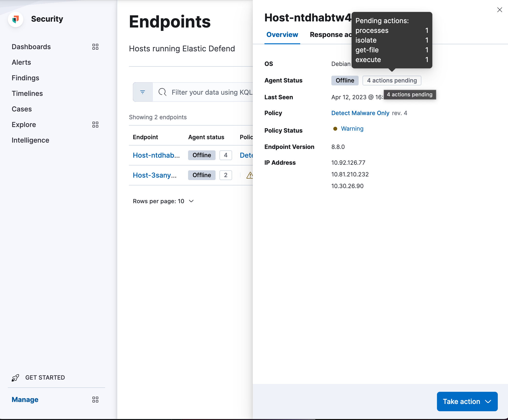Open the Take action dropdown
This screenshot has width=508, height=420.
pyautogui.click(x=467, y=402)
